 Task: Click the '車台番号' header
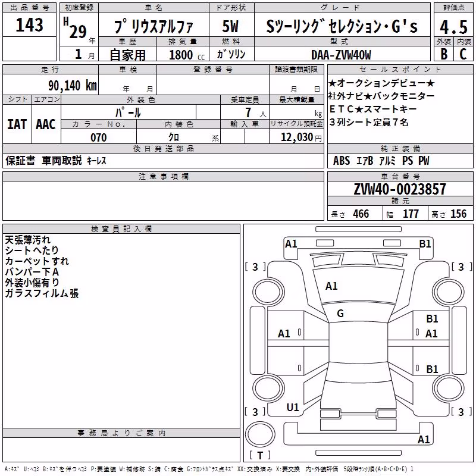400,176
